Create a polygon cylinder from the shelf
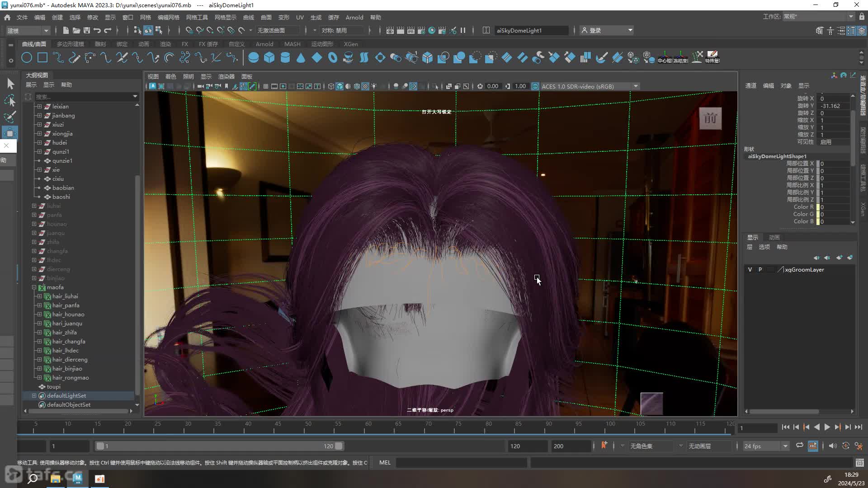Viewport: 868px width, 488px height. pyautogui.click(x=285, y=58)
